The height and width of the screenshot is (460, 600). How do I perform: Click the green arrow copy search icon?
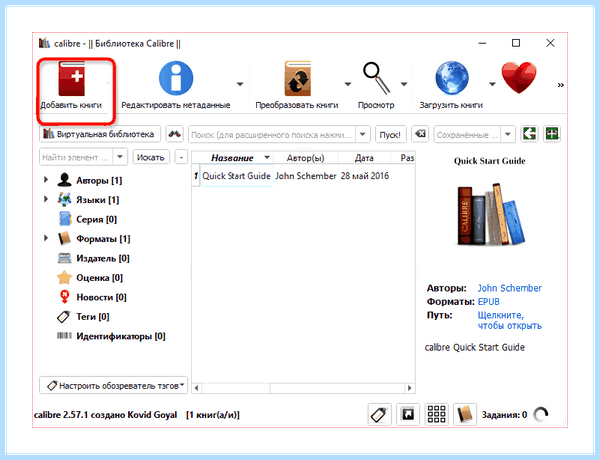click(529, 134)
